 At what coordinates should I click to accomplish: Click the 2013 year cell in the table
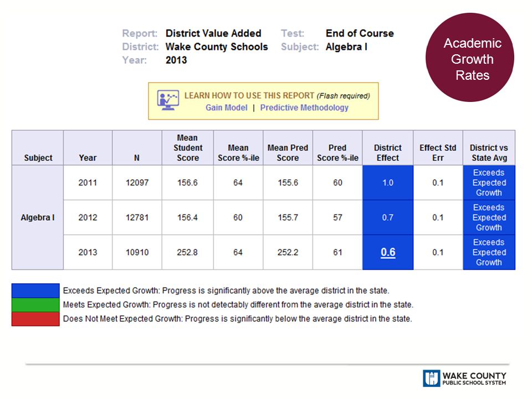[88, 253]
